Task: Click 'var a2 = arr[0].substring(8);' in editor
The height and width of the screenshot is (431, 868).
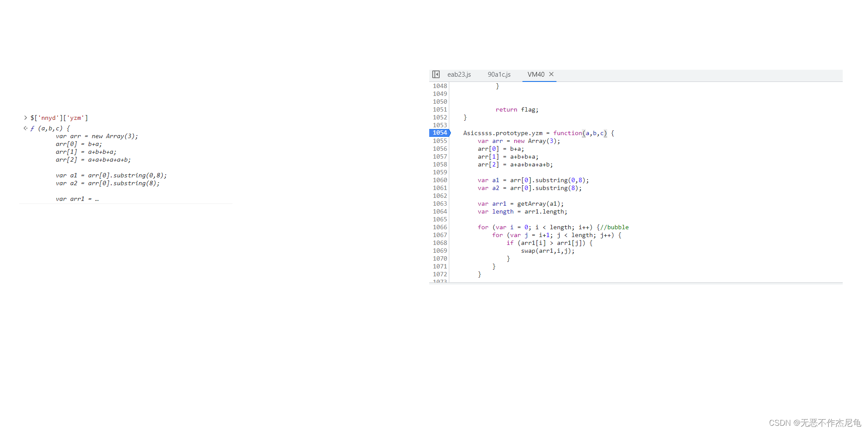Action: 530,188
